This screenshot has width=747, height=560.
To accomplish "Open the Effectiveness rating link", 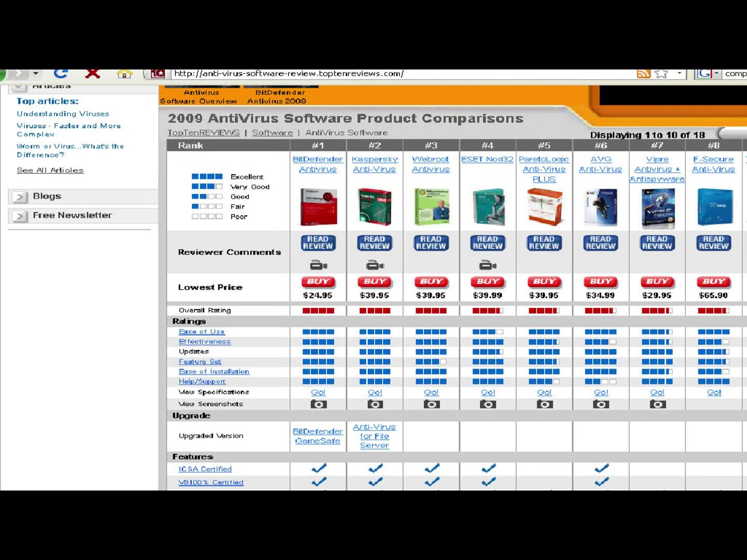I will point(205,342).
